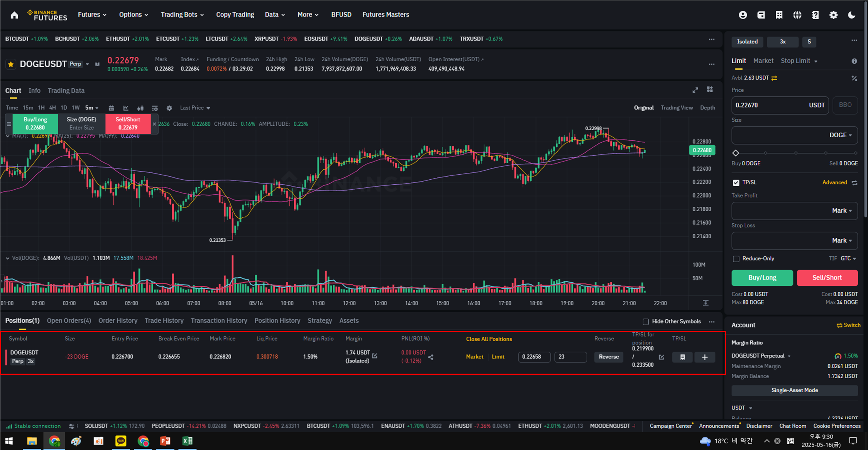Open Options dropdown menu
This screenshot has width=868, height=450.
pos(134,15)
